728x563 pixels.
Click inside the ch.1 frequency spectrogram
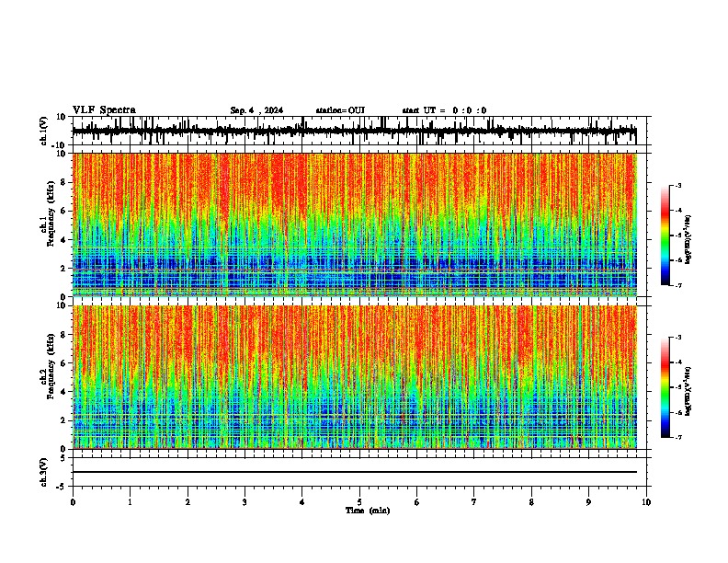click(x=355, y=224)
